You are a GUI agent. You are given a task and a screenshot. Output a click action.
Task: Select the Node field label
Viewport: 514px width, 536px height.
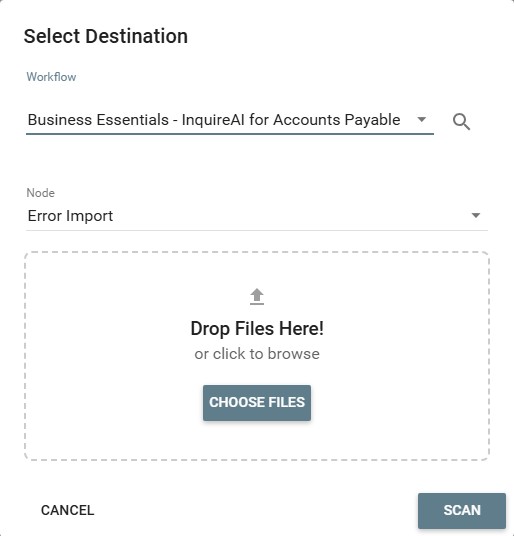(40, 193)
